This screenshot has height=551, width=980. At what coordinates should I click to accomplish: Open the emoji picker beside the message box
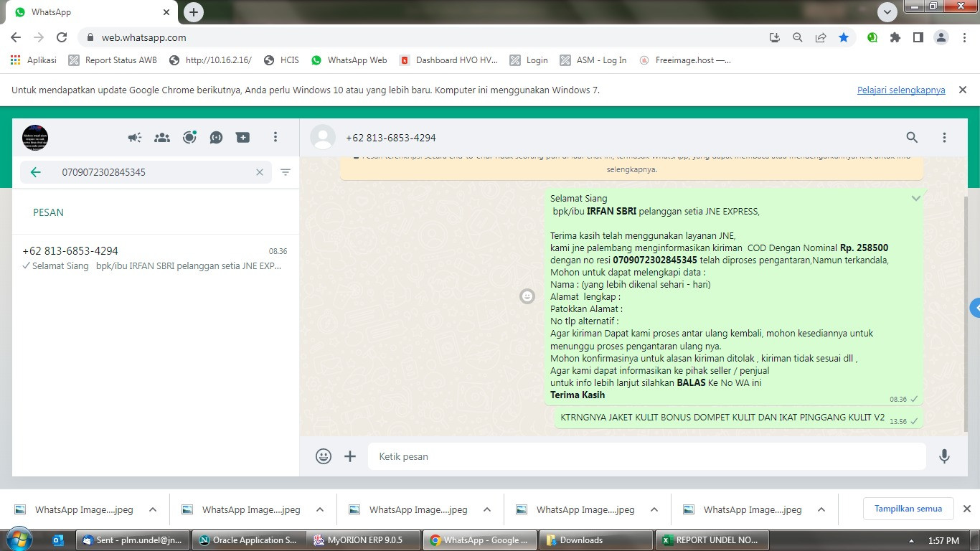pyautogui.click(x=324, y=456)
